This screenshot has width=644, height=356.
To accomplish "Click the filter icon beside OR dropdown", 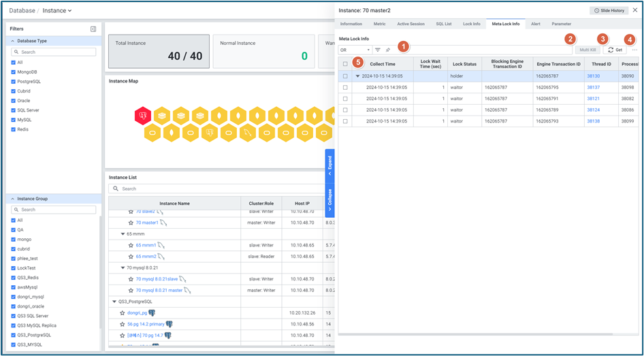I will coord(378,50).
